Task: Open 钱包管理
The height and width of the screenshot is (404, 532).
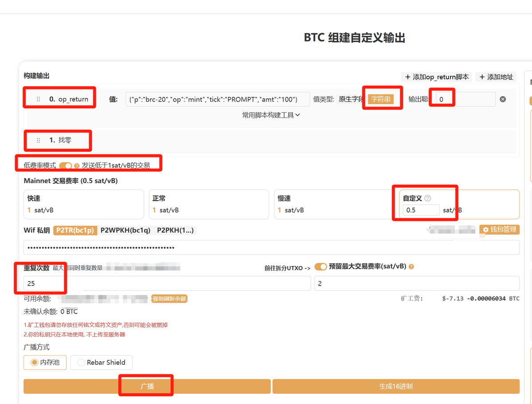Action: (499, 230)
